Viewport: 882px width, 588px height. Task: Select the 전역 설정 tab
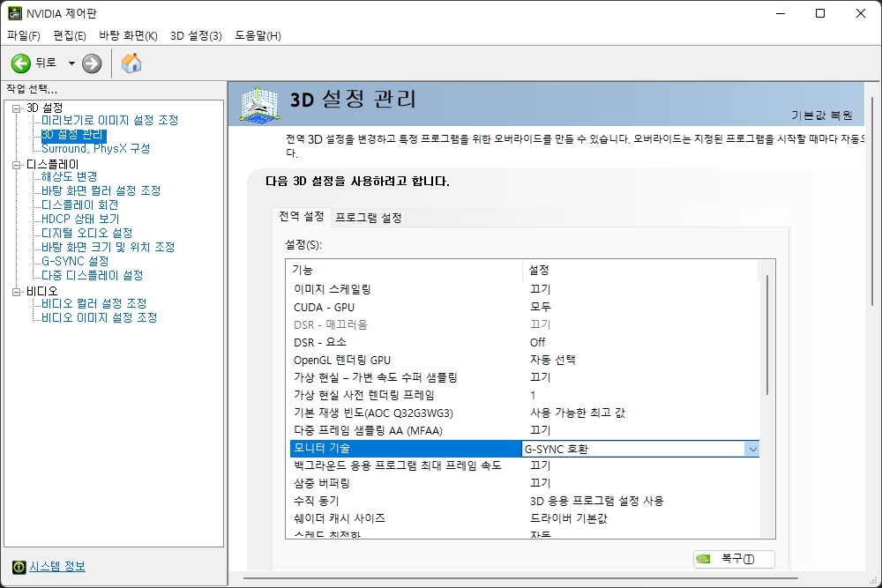click(x=302, y=217)
